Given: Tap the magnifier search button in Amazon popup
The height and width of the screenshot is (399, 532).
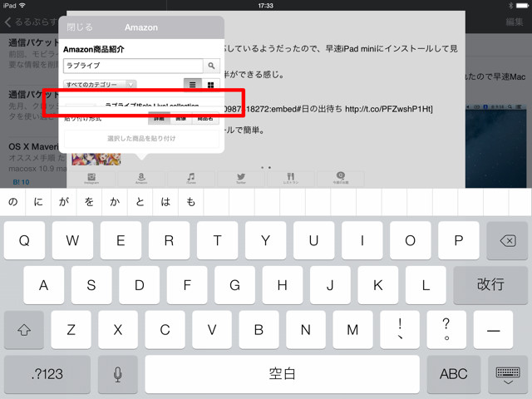Looking at the screenshot, I should (211, 66).
